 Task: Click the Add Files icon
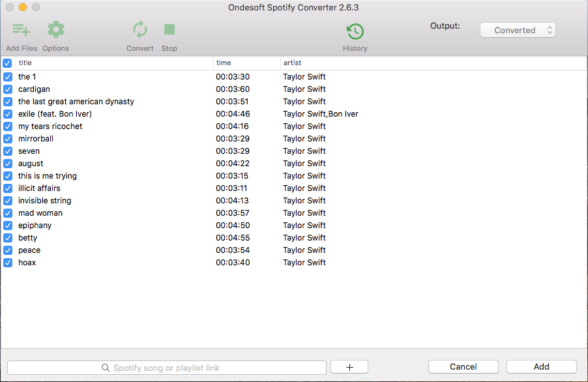(22, 29)
